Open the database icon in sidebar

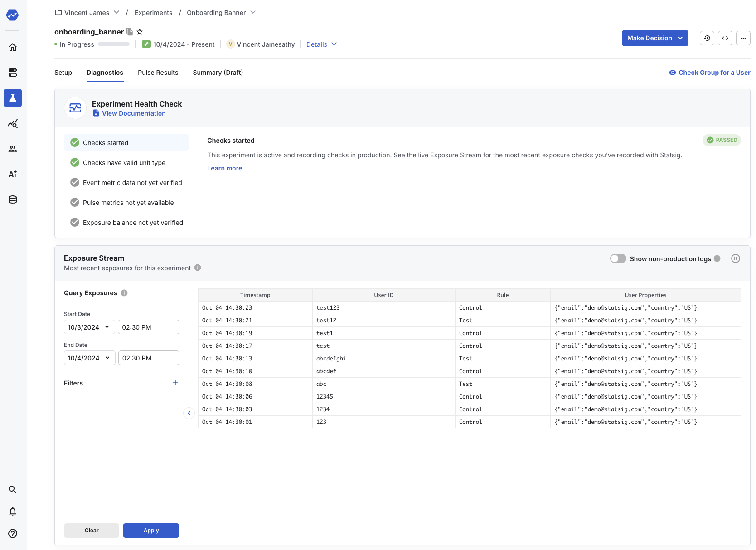[13, 200]
